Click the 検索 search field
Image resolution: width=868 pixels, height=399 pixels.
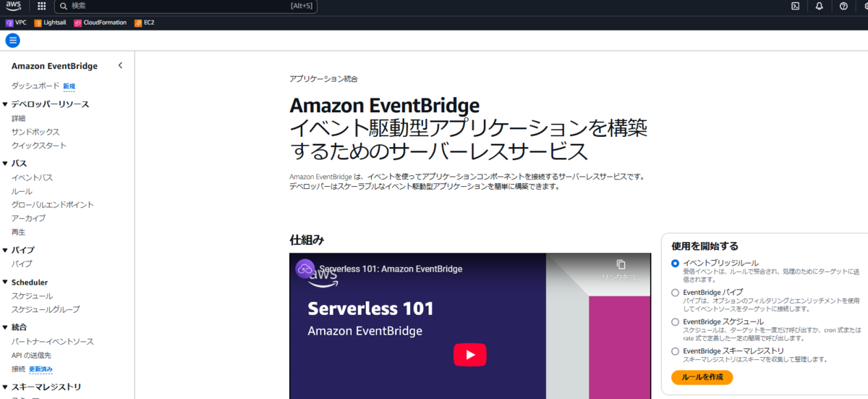[x=186, y=6]
